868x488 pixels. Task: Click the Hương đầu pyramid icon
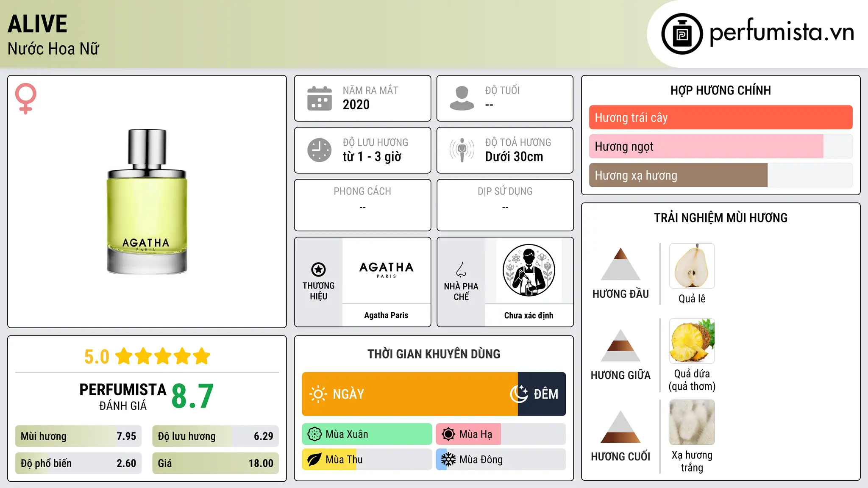coord(620,264)
